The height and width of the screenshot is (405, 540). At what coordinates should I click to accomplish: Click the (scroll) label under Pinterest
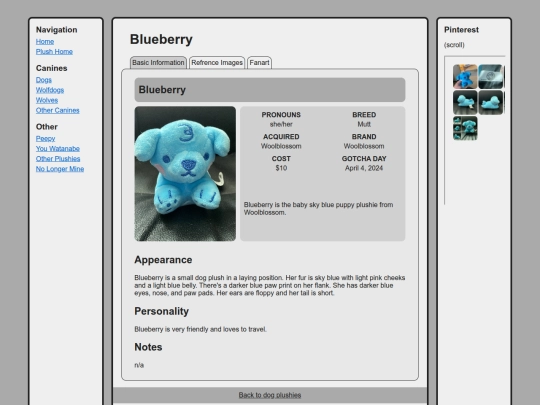pyautogui.click(x=454, y=45)
